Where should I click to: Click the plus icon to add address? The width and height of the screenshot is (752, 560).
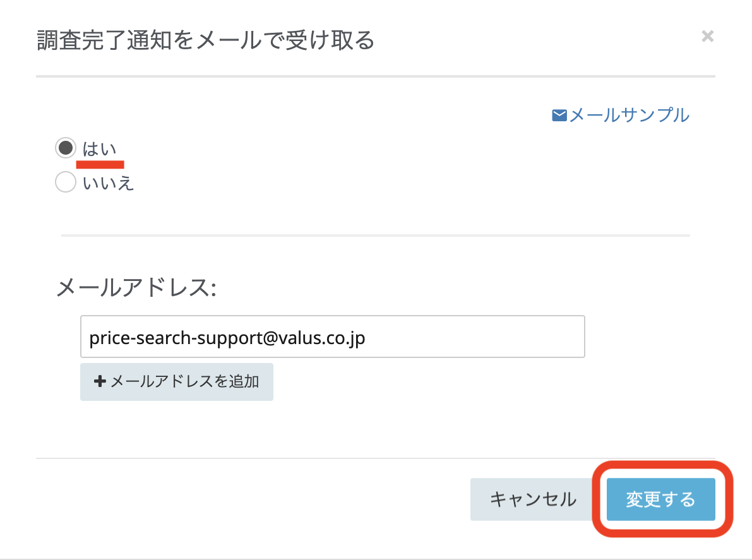[99, 381]
